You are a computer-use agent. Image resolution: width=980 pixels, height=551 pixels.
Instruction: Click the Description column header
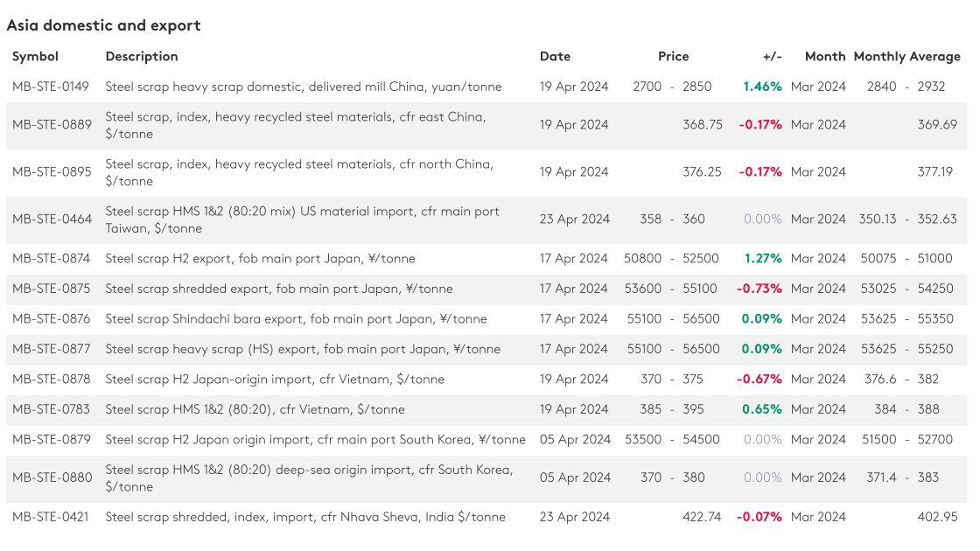[142, 57]
